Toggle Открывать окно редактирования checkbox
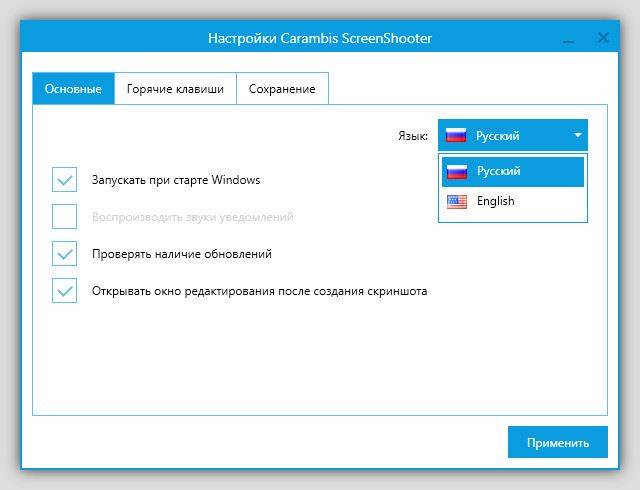Viewport: 640px width, 490px height. click(64, 291)
